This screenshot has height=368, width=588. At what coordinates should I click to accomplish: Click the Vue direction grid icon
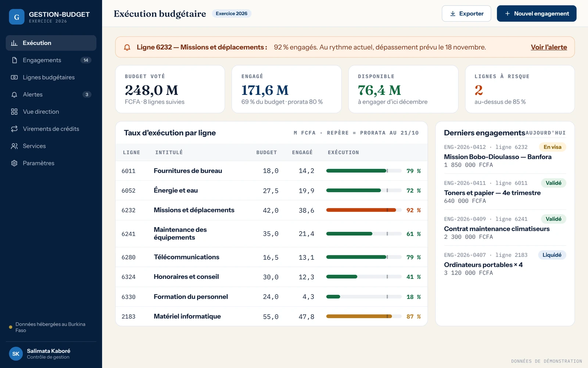click(x=14, y=112)
